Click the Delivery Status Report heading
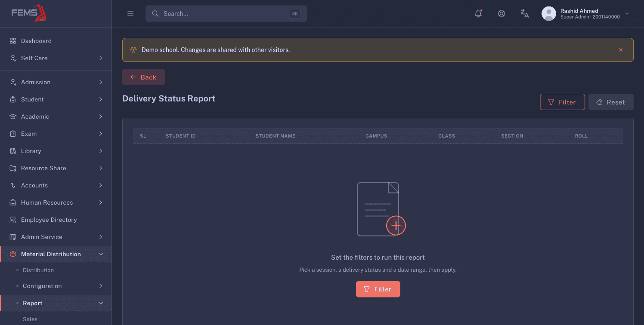Screen dimensions: 644x325 [169, 98]
